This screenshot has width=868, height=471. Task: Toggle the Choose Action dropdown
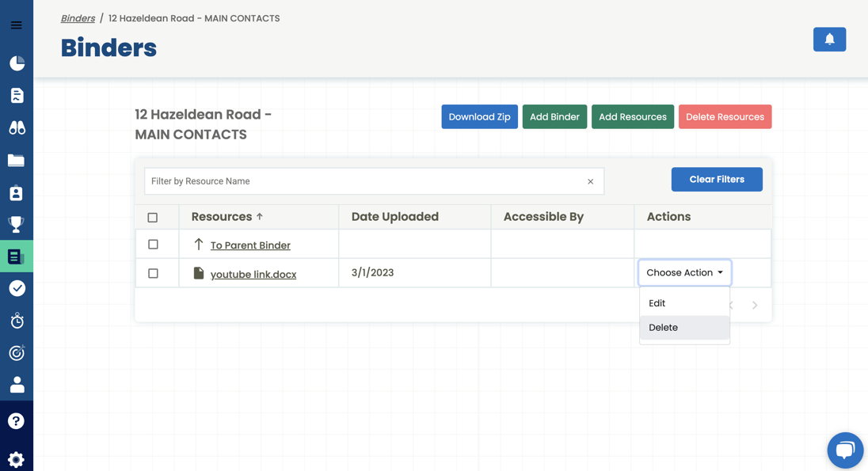coord(684,272)
